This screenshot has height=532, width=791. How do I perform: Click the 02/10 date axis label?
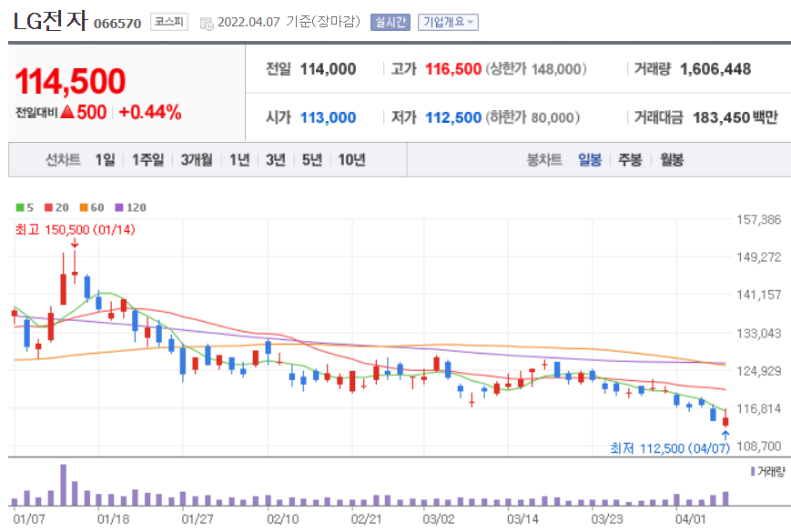pos(282,519)
